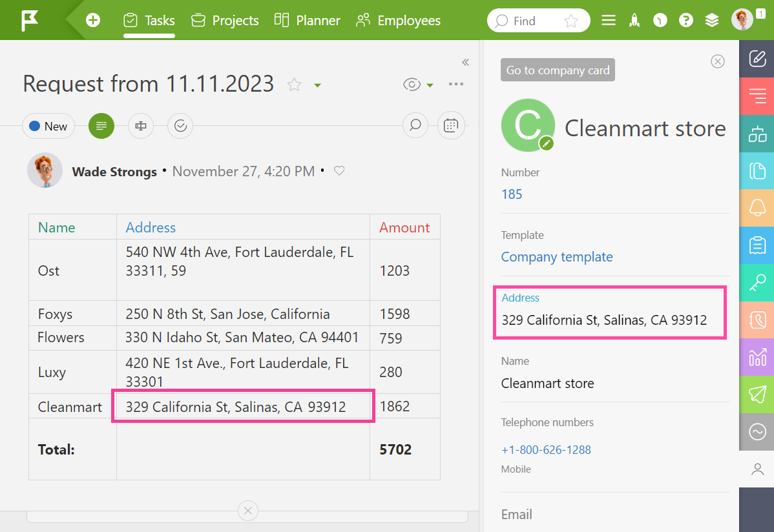The image size is (774, 532).
Task: Open the Planner tab
Action: [x=307, y=20]
